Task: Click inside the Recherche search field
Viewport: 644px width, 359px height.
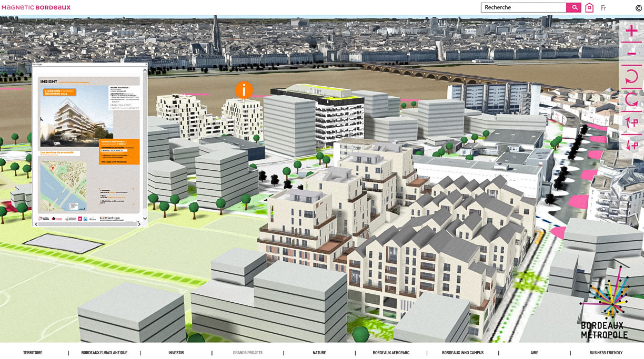Action: [x=523, y=7]
